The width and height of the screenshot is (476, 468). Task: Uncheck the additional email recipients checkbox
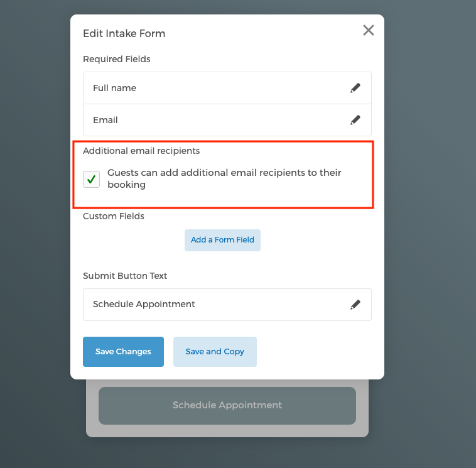coord(92,179)
